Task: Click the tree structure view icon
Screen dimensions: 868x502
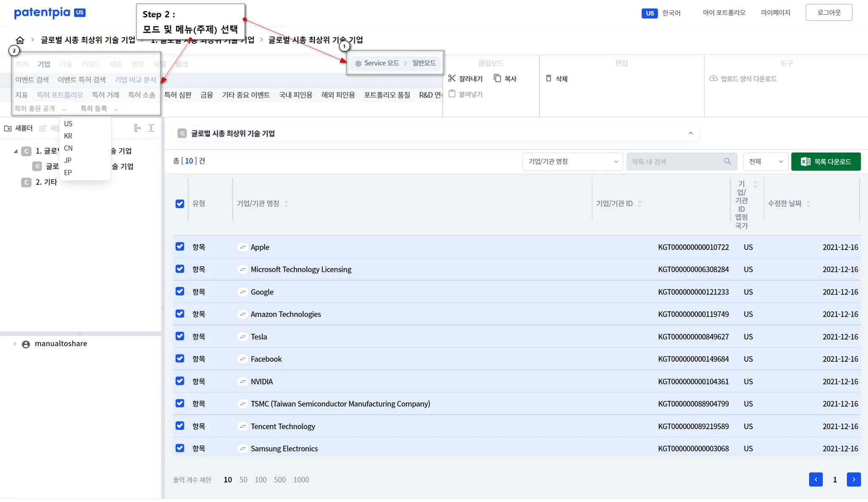Action: pyautogui.click(x=137, y=128)
